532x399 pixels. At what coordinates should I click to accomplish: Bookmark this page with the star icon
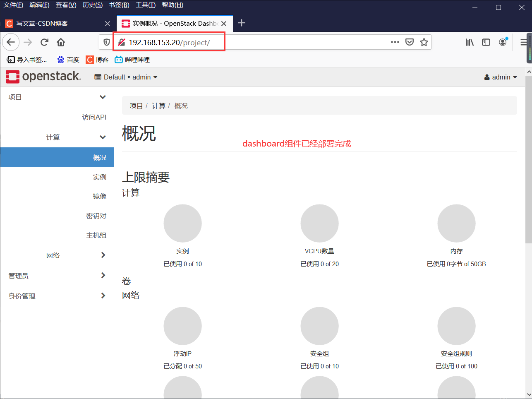[424, 42]
